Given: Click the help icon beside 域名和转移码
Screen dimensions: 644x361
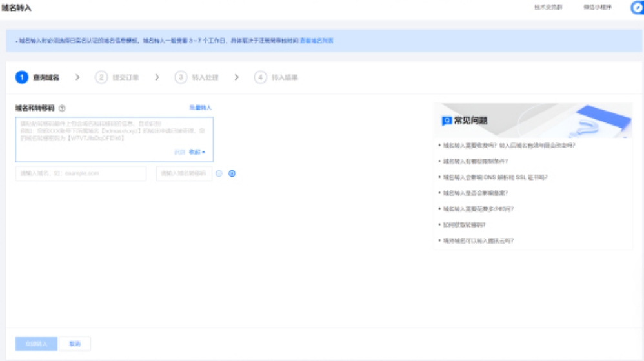Looking at the screenshot, I should [62, 108].
